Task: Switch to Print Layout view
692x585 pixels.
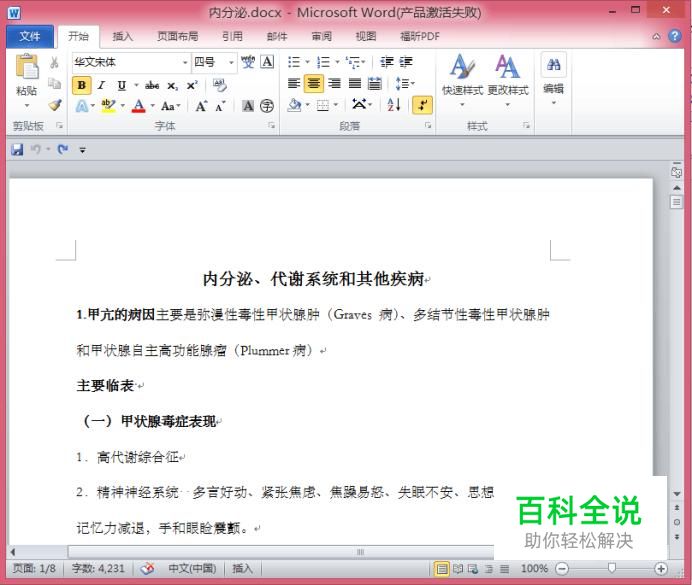Action: point(441,569)
